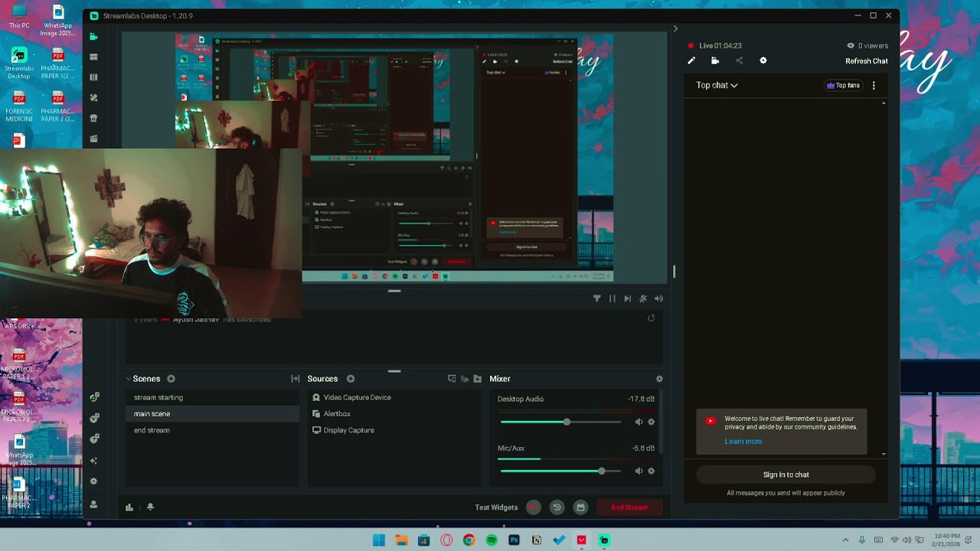
Task: Show hidden system tray icons chevron
Action: pyautogui.click(x=845, y=540)
